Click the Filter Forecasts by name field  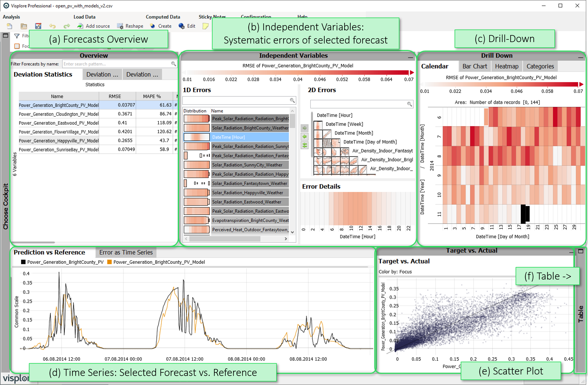[x=117, y=64]
